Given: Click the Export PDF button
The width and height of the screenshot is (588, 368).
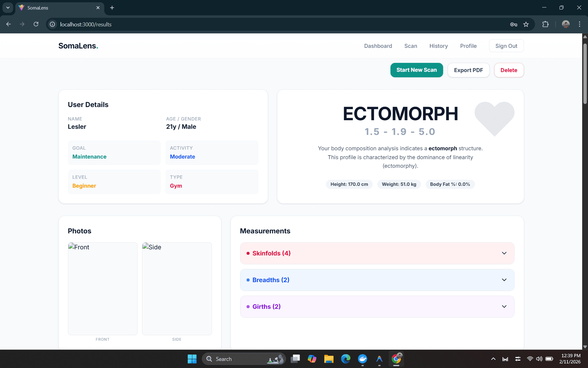Looking at the screenshot, I should click(468, 70).
